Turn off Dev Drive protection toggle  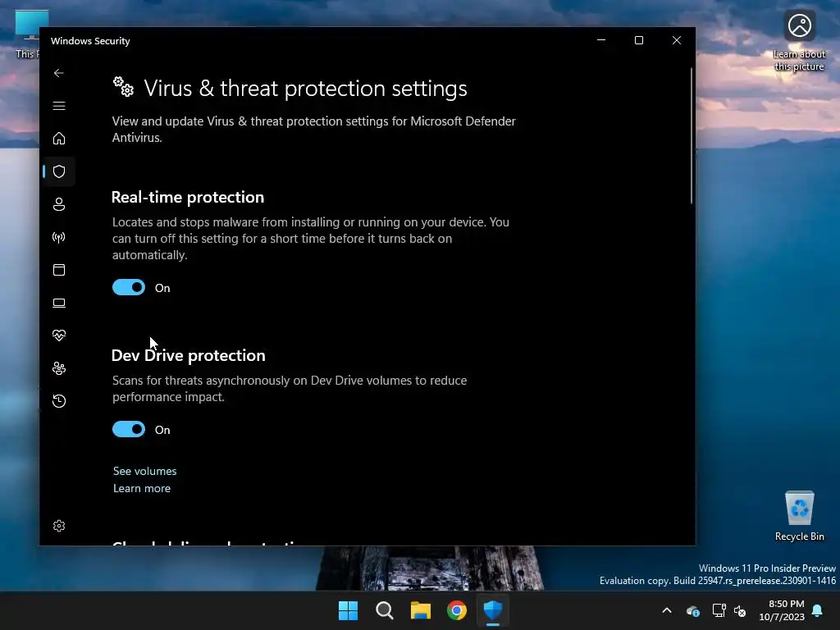click(129, 430)
